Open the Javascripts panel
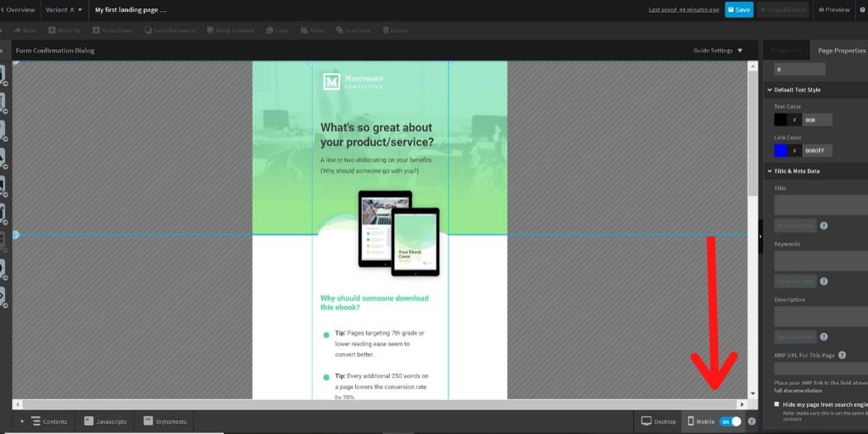 tap(105, 422)
